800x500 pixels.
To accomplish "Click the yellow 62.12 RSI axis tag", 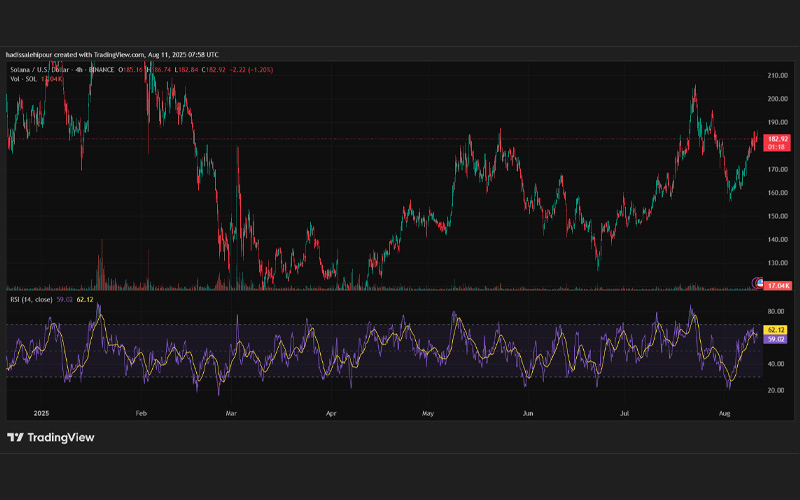I will pyautogui.click(x=776, y=330).
